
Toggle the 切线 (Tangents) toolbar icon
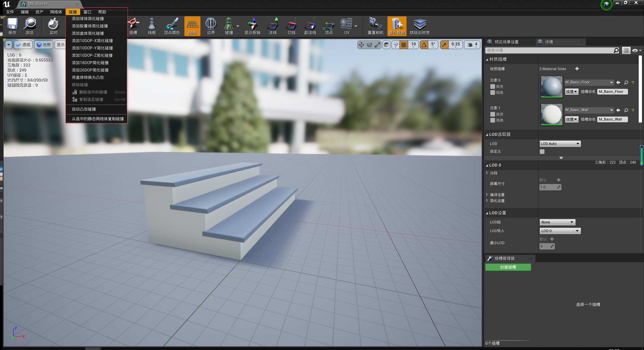(292, 26)
